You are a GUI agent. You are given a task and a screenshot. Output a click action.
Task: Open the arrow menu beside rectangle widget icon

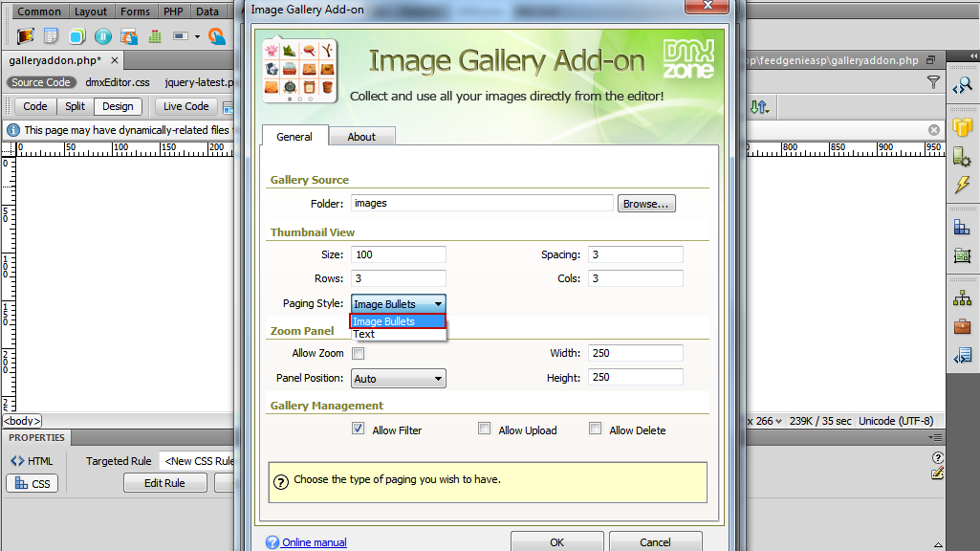pyautogui.click(x=197, y=36)
